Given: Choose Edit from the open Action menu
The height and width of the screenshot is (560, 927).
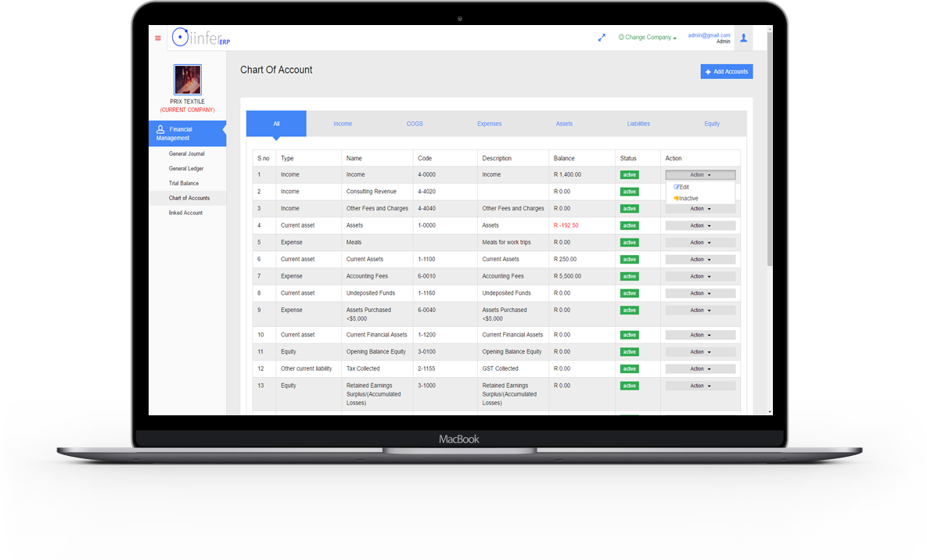Looking at the screenshot, I should tap(681, 187).
